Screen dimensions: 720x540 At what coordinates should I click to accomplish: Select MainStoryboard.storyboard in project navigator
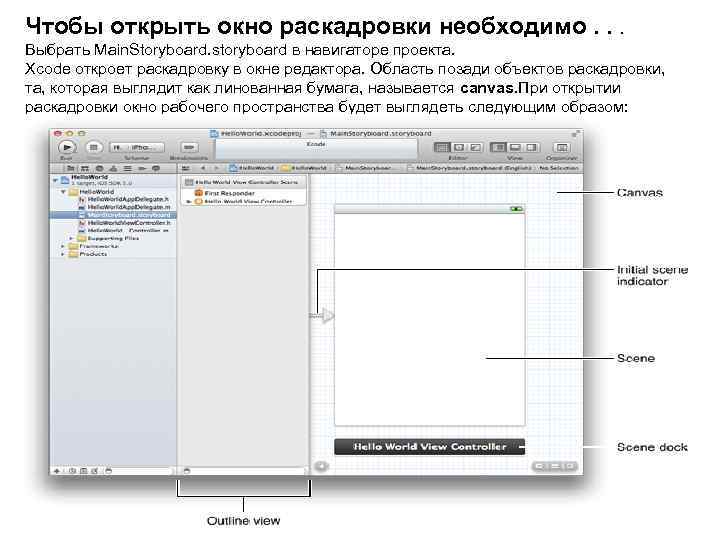click(x=113, y=215)
